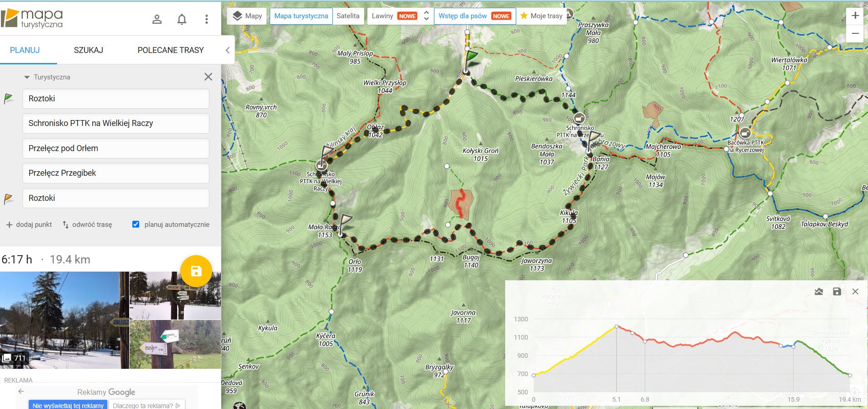
Task: Zoom in the map with plus button
Action: pos(855,16)
